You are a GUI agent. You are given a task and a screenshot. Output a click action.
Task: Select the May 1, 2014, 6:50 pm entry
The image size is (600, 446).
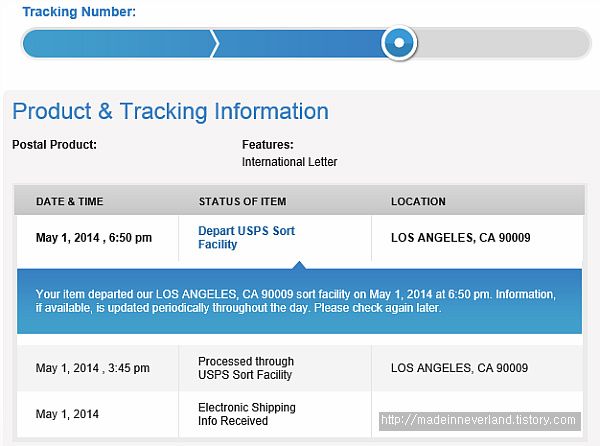(94, 238)
